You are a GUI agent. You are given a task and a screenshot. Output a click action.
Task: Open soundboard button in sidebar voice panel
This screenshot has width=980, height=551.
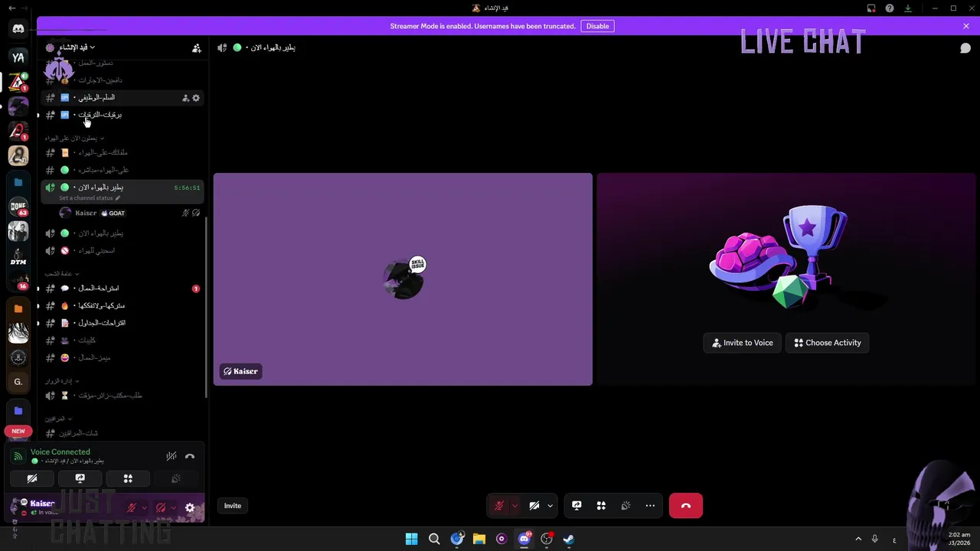[176, 478]
